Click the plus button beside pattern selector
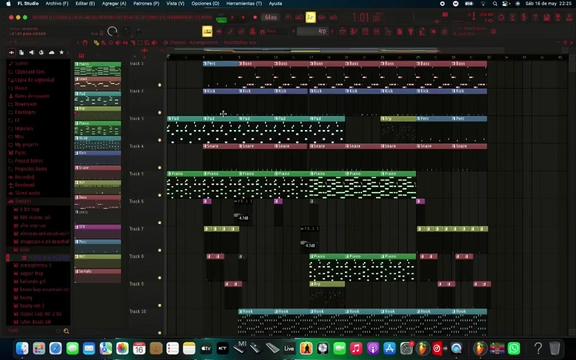 click(332, 32)
